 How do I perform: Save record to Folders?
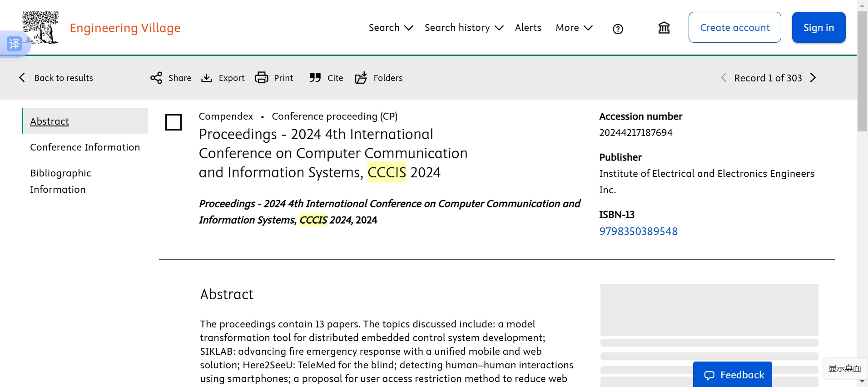click(379, 78)
